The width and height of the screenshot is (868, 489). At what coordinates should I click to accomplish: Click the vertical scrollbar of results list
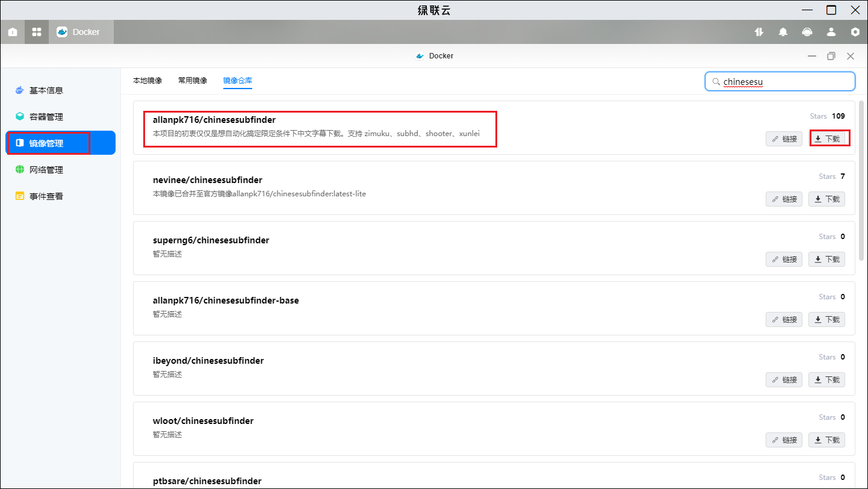[862, 181]
